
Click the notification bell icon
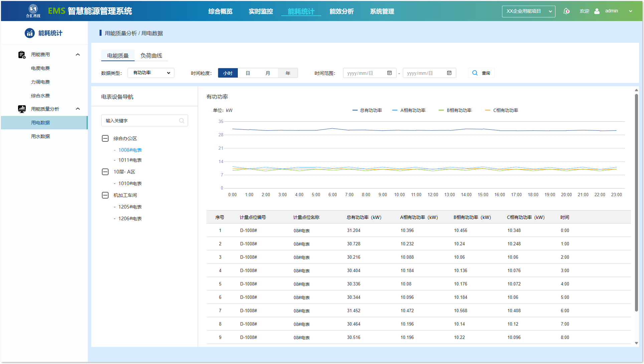click(x=566, y=11)
